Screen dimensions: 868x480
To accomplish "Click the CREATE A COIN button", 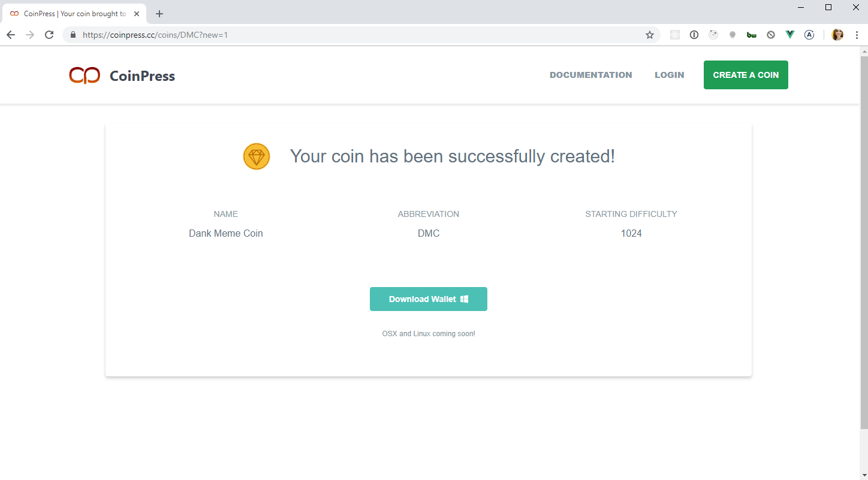I will pyautogui.click(x=746, y=75).
